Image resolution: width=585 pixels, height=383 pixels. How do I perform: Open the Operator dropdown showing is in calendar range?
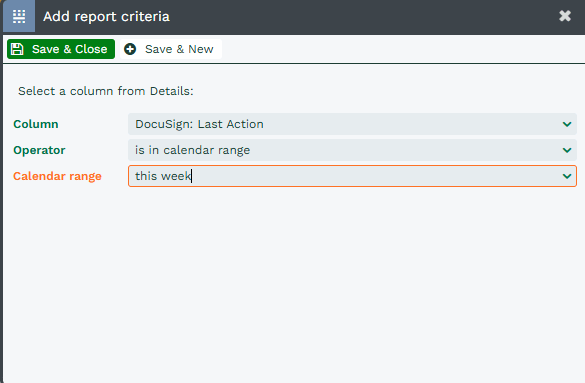352,150
